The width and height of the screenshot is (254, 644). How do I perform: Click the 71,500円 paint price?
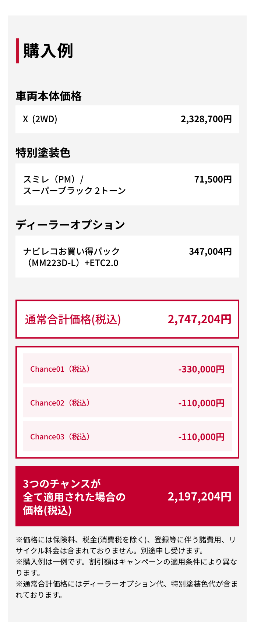coord(213,180)
